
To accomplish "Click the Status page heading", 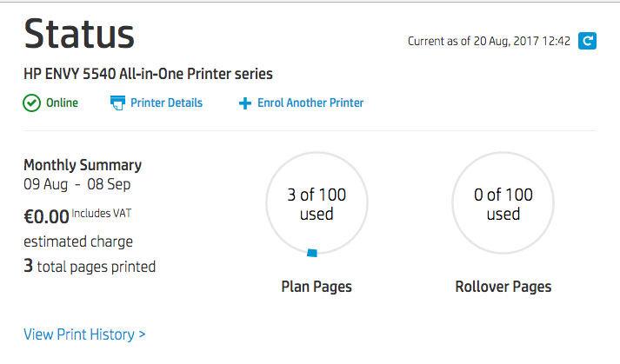I will [79, 35].
